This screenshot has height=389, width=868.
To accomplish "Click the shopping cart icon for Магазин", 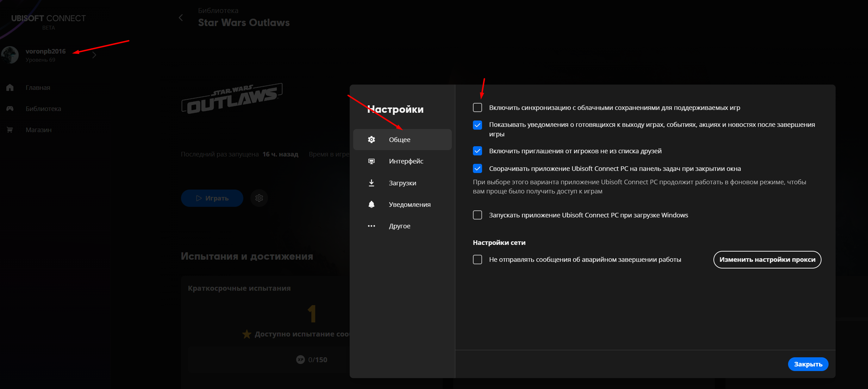I will [x=10, y=130].
